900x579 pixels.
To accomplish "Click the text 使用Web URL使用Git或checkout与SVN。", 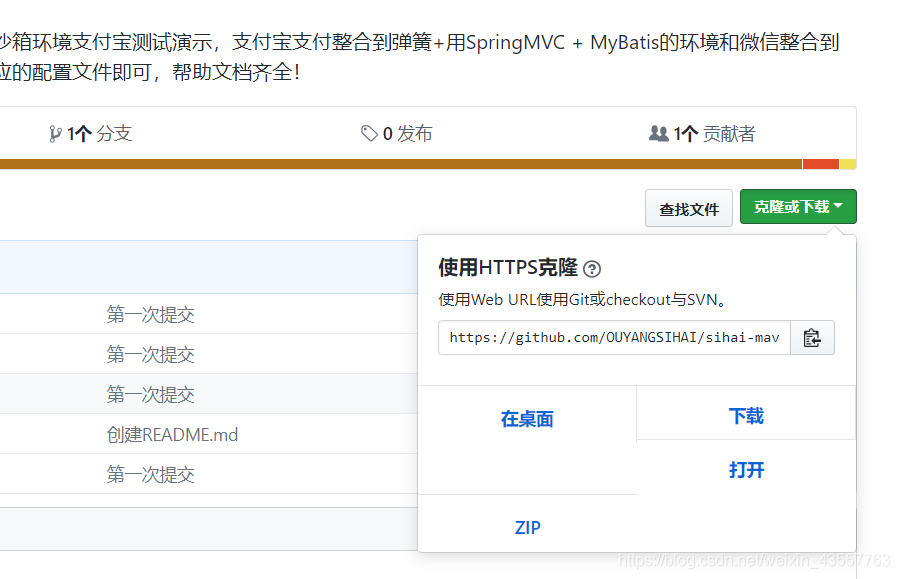I will click(x=582, y=300).
